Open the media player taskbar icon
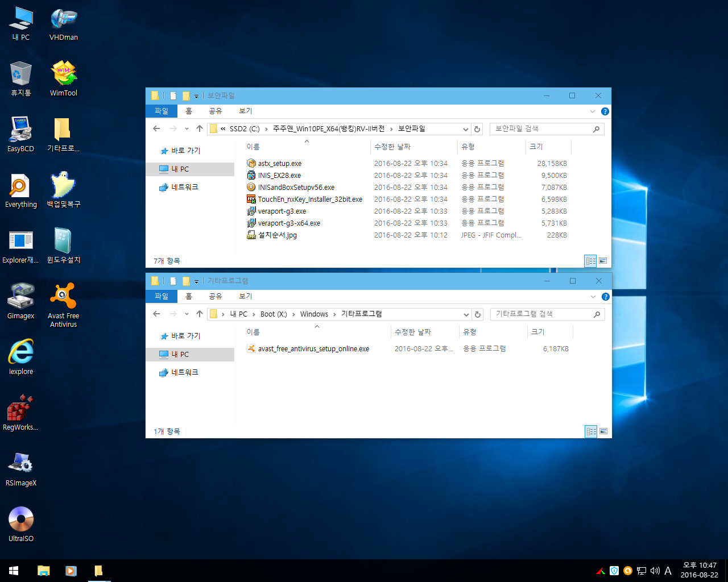Screen dimensions: 728x582 [x=71, y=571]
